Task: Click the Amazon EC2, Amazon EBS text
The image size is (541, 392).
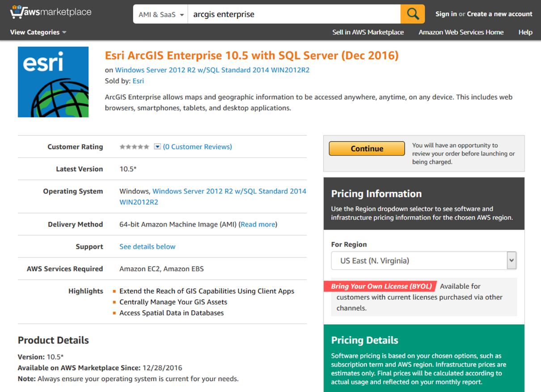Action: tap(161, 269)
